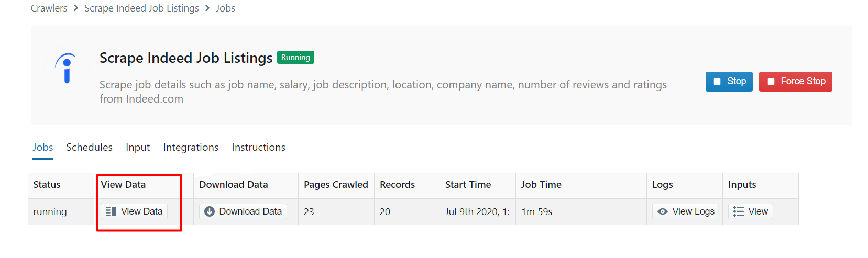Click the Download Data button
Image resolution: width=868 pixels, height=258 pixels.
click(243, 211)
